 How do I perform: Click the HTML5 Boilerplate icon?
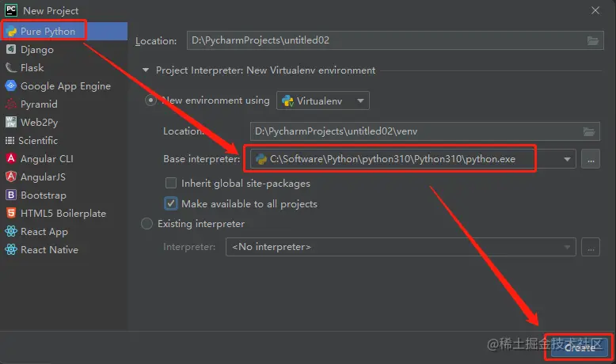(11, 213)
